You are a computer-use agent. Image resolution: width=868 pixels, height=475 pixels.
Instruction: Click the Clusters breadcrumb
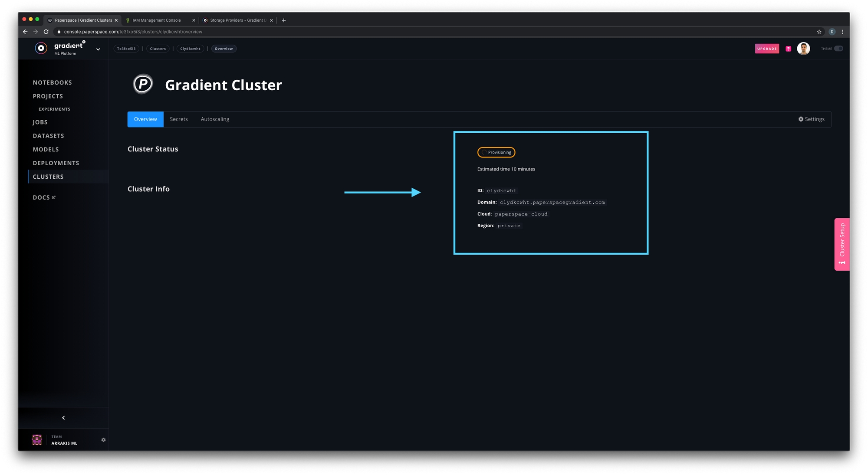point(158,49)
